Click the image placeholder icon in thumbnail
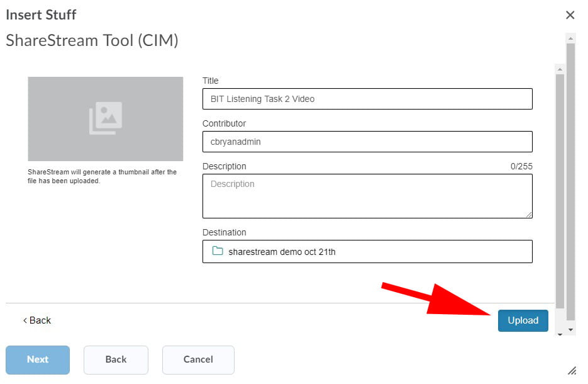 (x=106, y=118)
